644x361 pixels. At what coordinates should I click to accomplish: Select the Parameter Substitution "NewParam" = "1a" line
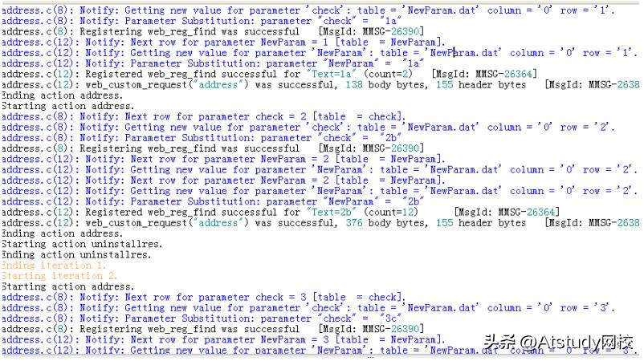(213, 63)
